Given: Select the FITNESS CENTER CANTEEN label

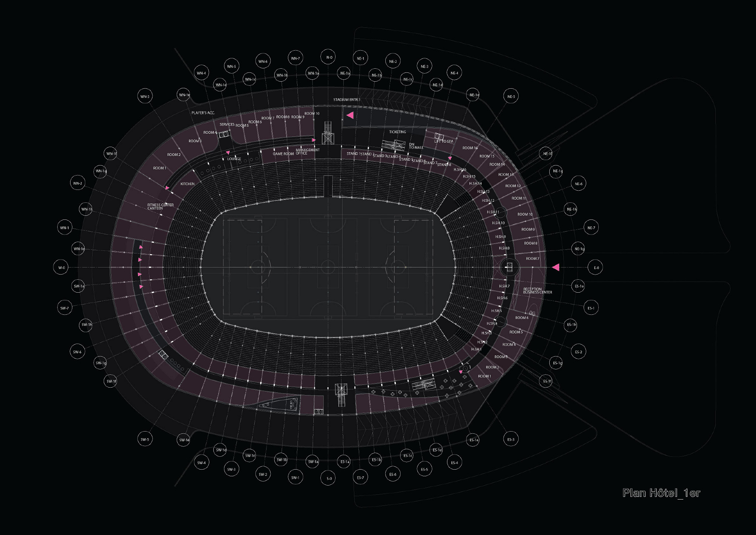Looking at the screenshot, I should pyautogui.click(x=160, y=207).
